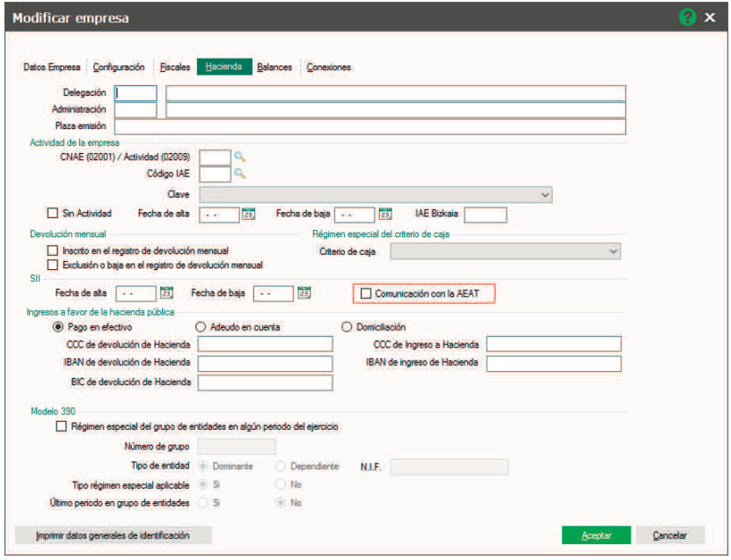Close the Modificar empresa dialog

(x=710, y=18)
